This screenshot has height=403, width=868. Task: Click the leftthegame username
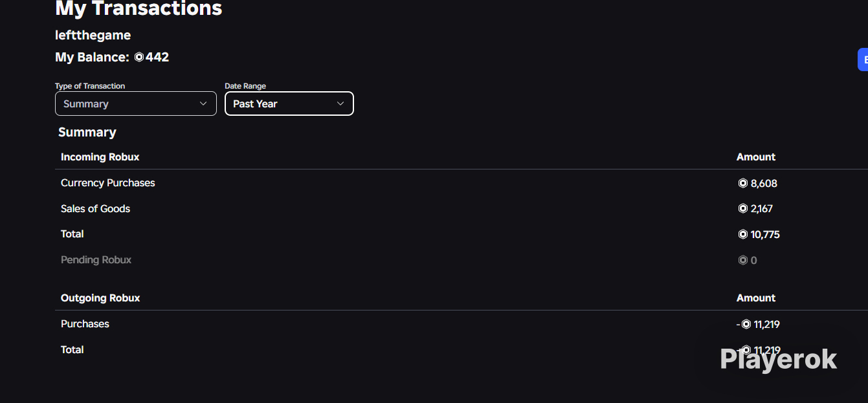pyautogui.click(x=93, y=35)
